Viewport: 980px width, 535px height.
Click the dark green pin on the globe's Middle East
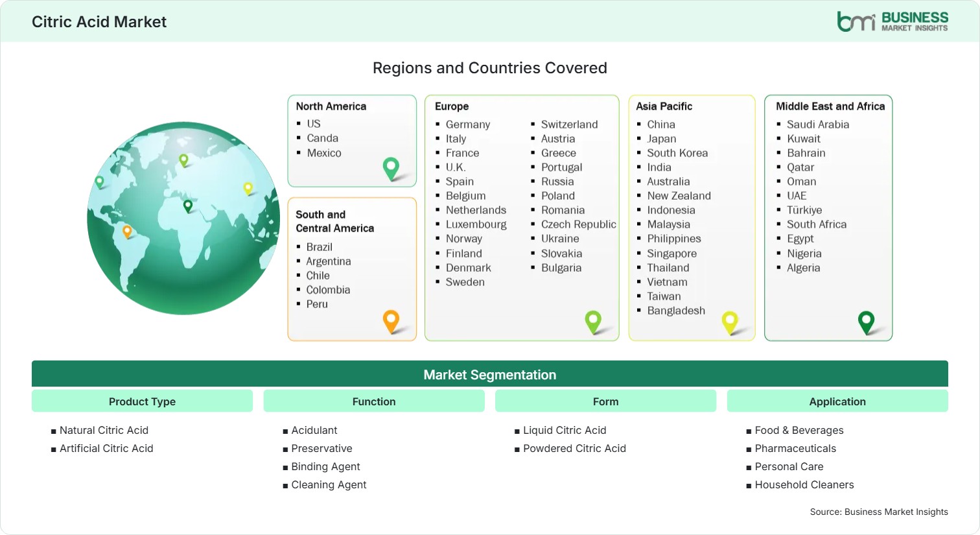[188, 206]
